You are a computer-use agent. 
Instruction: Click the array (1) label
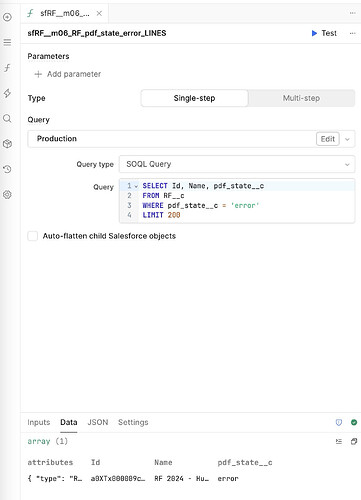pos(47,441)
